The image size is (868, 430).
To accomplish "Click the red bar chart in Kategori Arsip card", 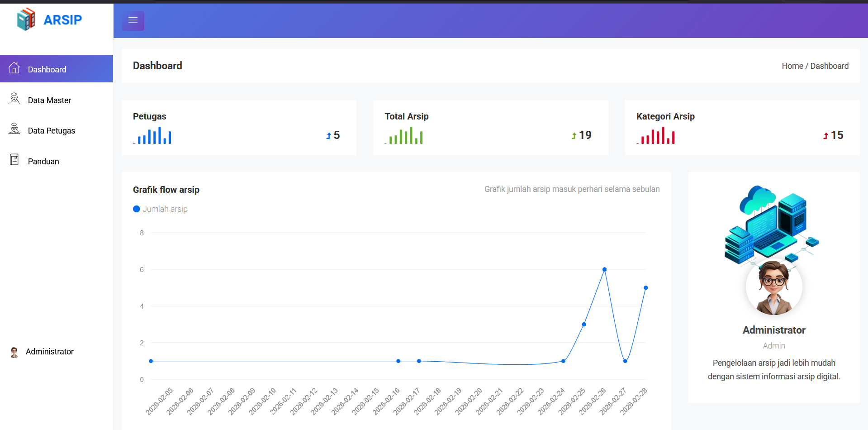I will (x=656, y=135).
